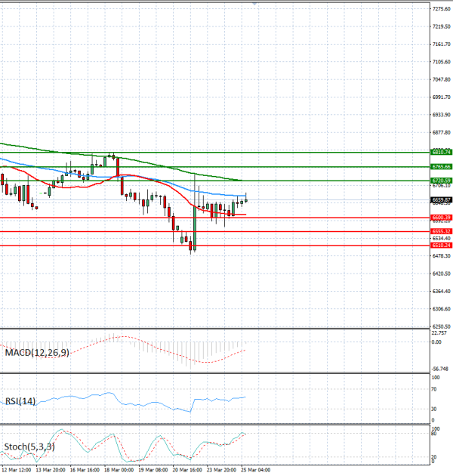Select the Stoch(5,3,3) indicator label

click(29, 447)
